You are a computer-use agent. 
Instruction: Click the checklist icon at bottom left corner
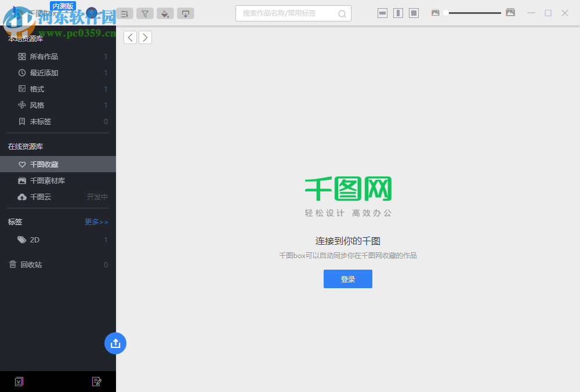[19, 381]
